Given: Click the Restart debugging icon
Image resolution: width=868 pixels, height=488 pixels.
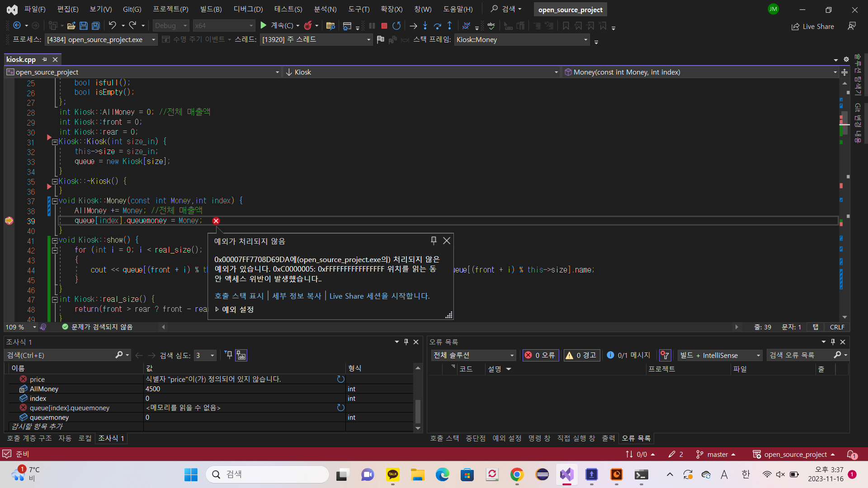Looking at the screenshot, I should pos(396,26).
